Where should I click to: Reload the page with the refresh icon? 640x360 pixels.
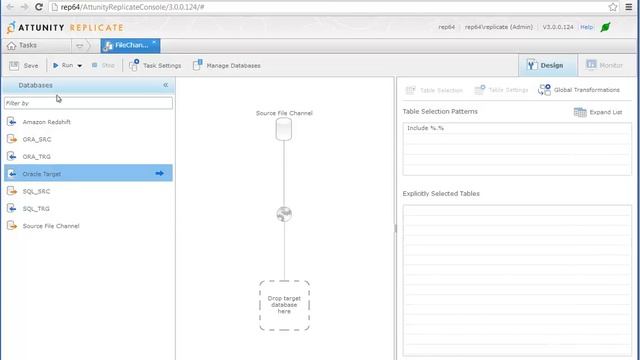39,7
